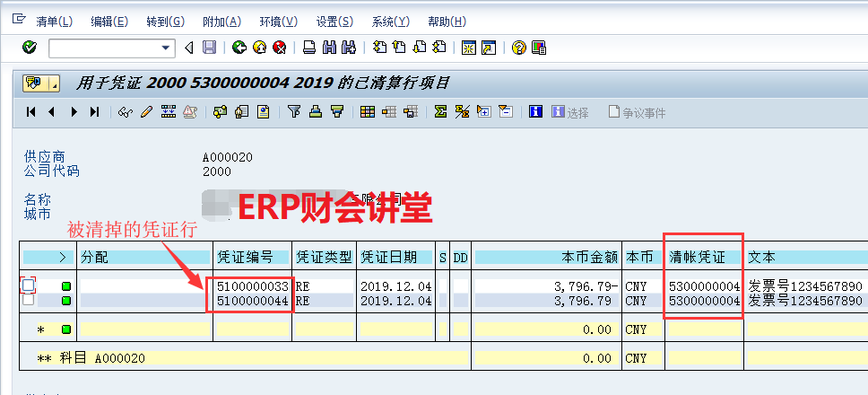Click the 争议事件 button
This screenshot has height=395, width=868.
(637, 112)
